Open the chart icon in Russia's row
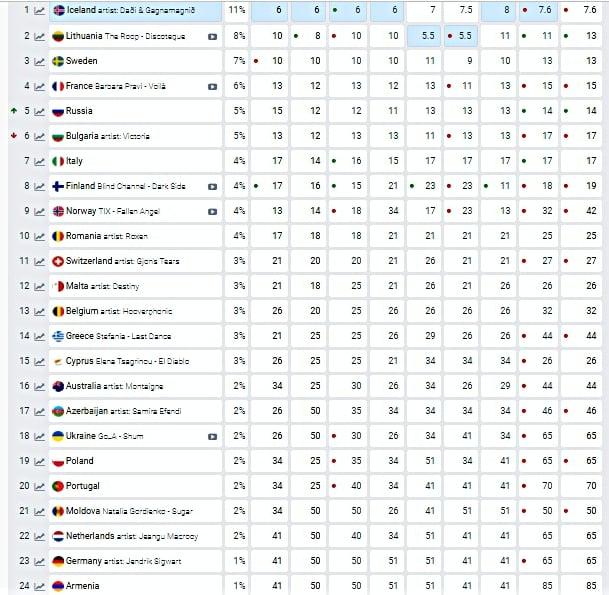Screen dimensions: 609x595 pyautogui.click(x=39, y=111)
